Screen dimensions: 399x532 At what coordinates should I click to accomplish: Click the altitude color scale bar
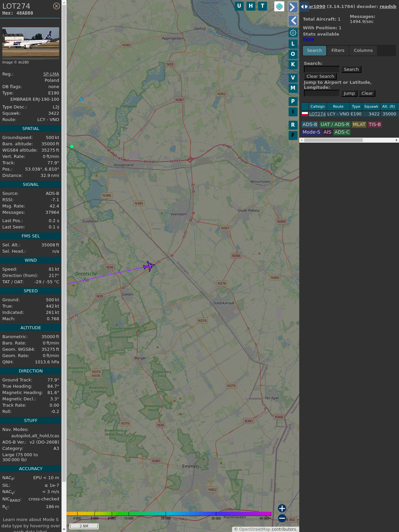tap(169, 514)
